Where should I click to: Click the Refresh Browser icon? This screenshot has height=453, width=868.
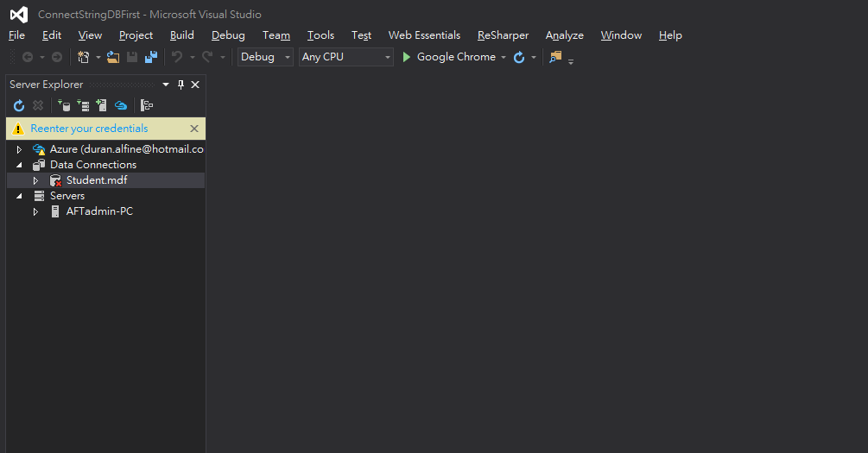pyautogui.click(x=519, y=57)
